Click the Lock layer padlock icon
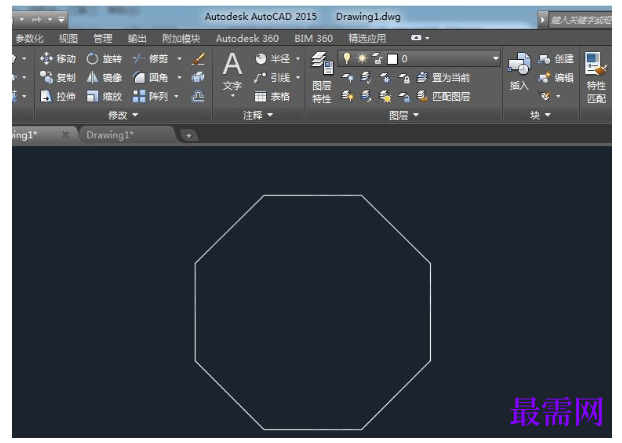Screen dimensions: 622x443 point(404,77)
